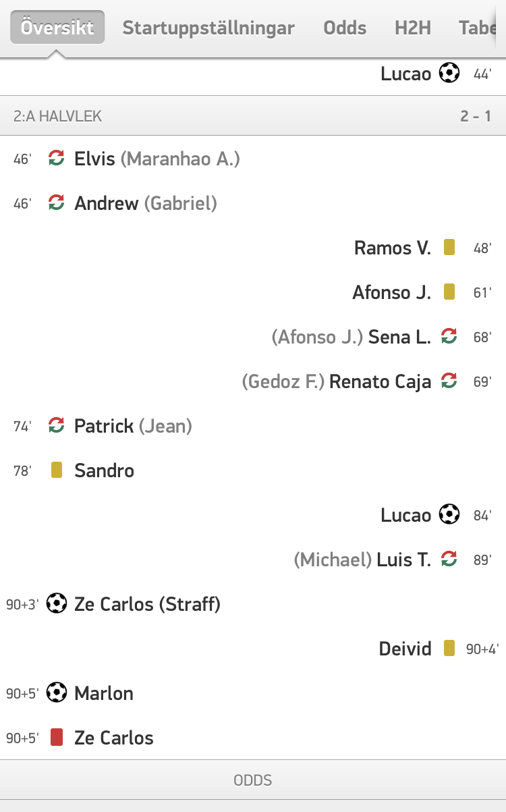Open the H2H tab
The width and height of the screenshot is (506, 812).
(413, 28)
